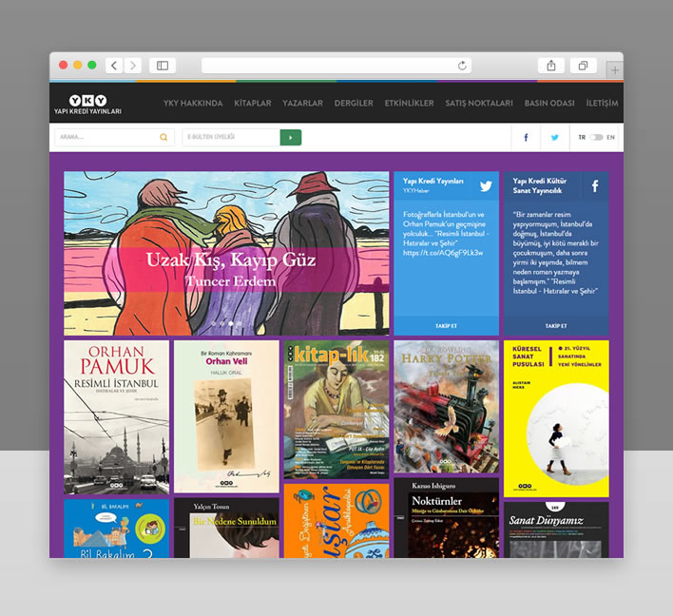Add a new tab with the plus button
This screenshot has height=616, width=673.
[x=615, y=70]
